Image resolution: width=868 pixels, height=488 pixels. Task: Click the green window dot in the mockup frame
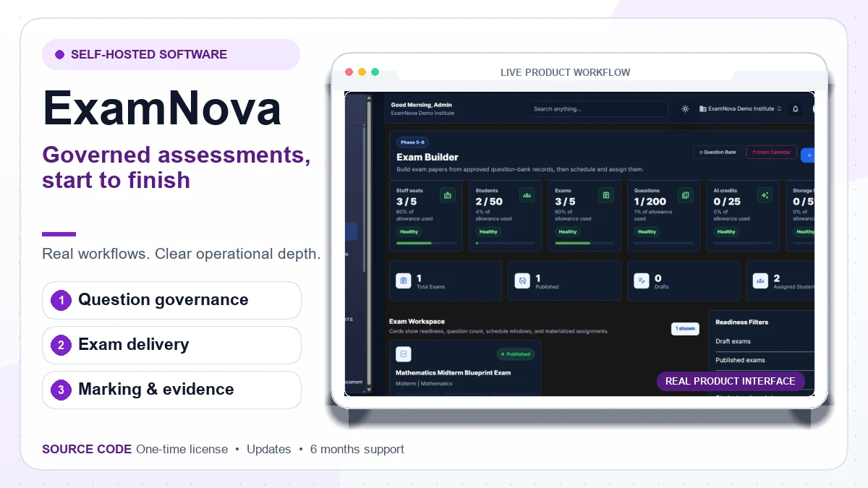coord(375,72)
